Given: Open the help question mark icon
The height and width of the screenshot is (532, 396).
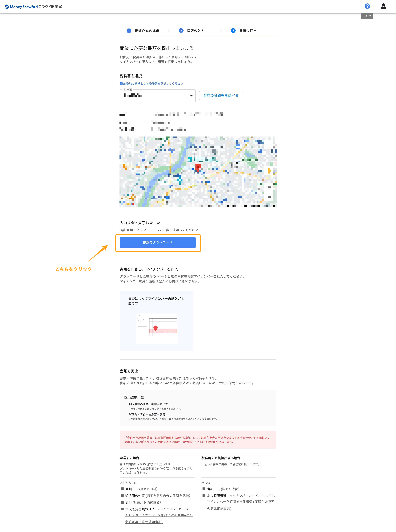Looking at the screenshot, I should point(367,6).
